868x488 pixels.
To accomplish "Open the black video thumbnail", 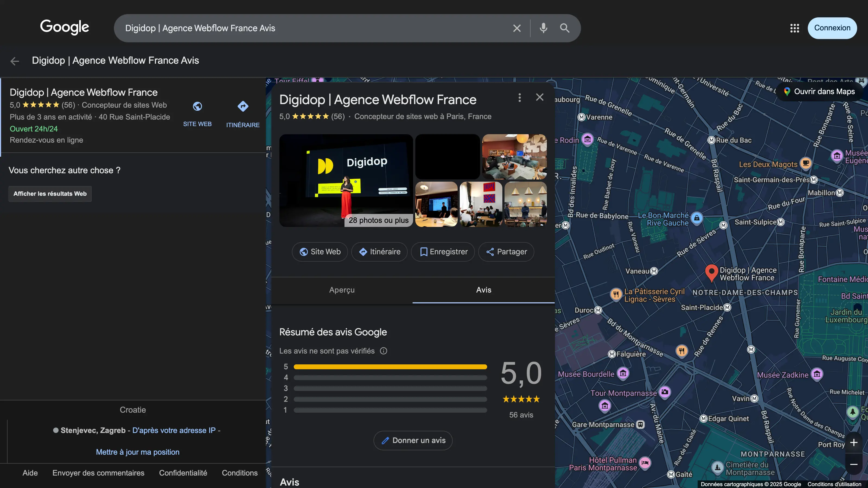I will click(x=448, y=157).
